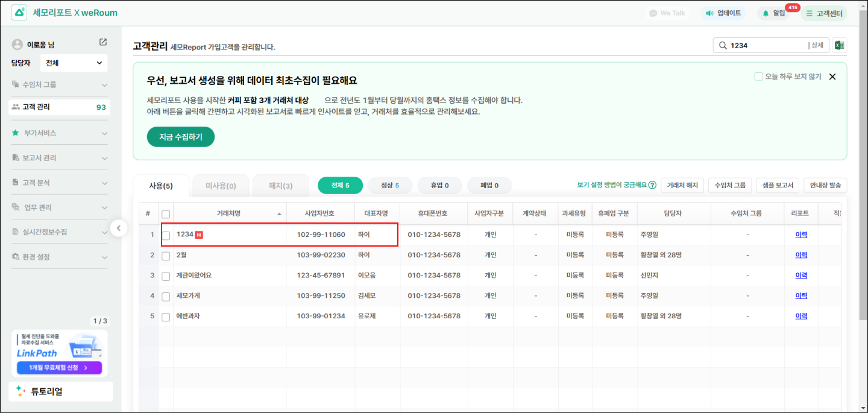Collapse sidebar with the arrow button
The width and height of the screenshot is (868, 413).
click(x=119, y=228)
